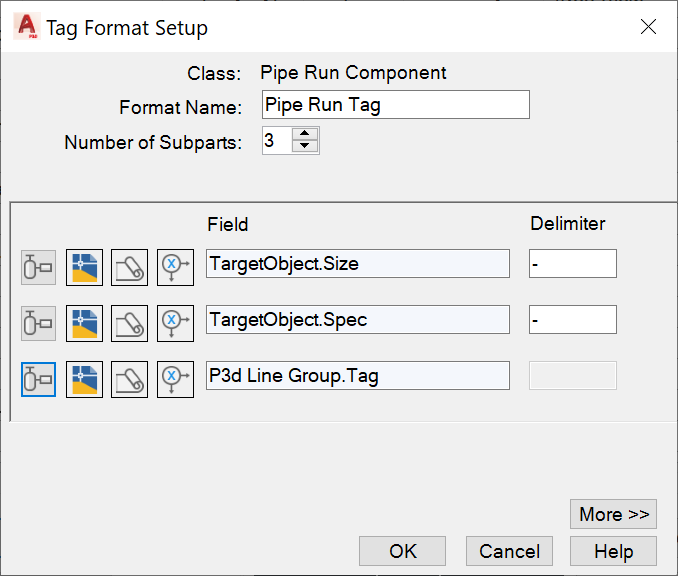Click Select Class Properties icon in P3d Line Group.Tag row

coord(38,379)
